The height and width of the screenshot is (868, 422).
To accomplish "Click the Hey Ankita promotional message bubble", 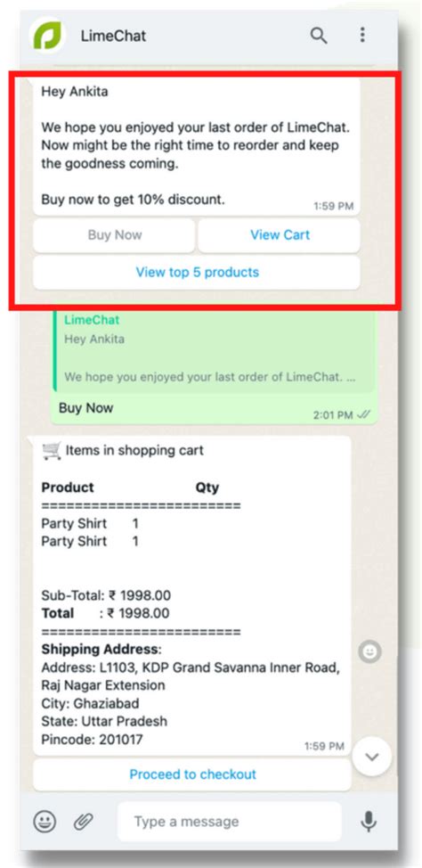I will coord(197,147).
